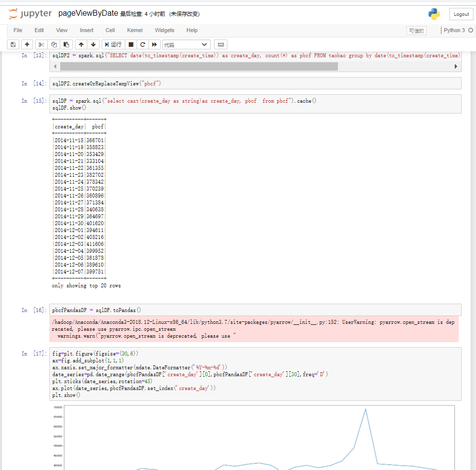Click the kernel idle indicator circle
The width and height of the screenshot is (476, 470).
click(x=471, y=31)
